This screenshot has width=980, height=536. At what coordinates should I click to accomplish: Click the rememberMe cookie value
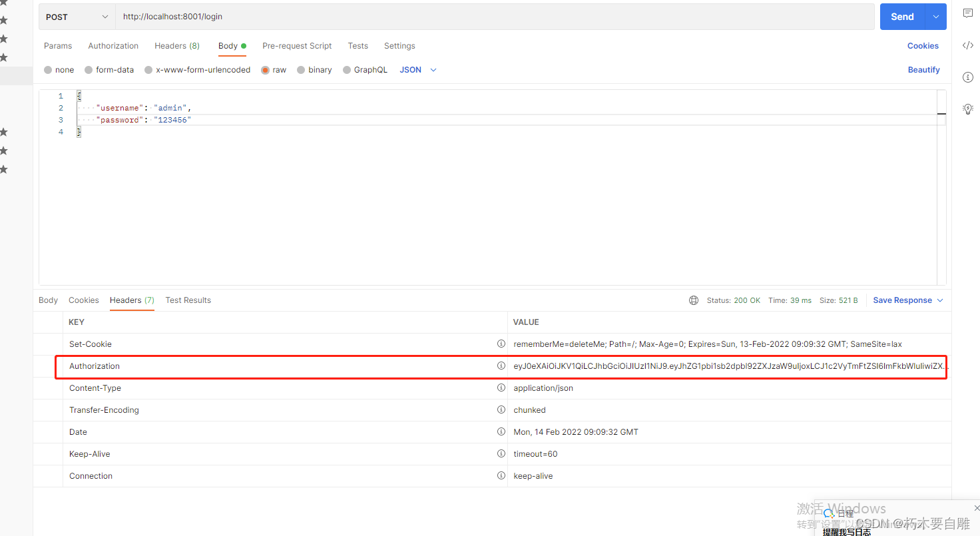click(708, 344)
